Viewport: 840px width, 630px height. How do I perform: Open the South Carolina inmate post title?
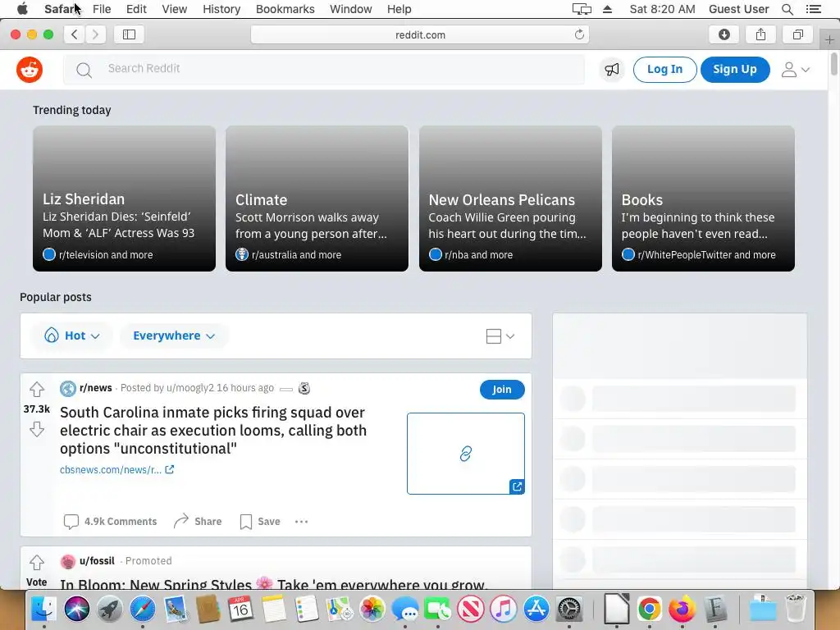(x=213, y=430)
